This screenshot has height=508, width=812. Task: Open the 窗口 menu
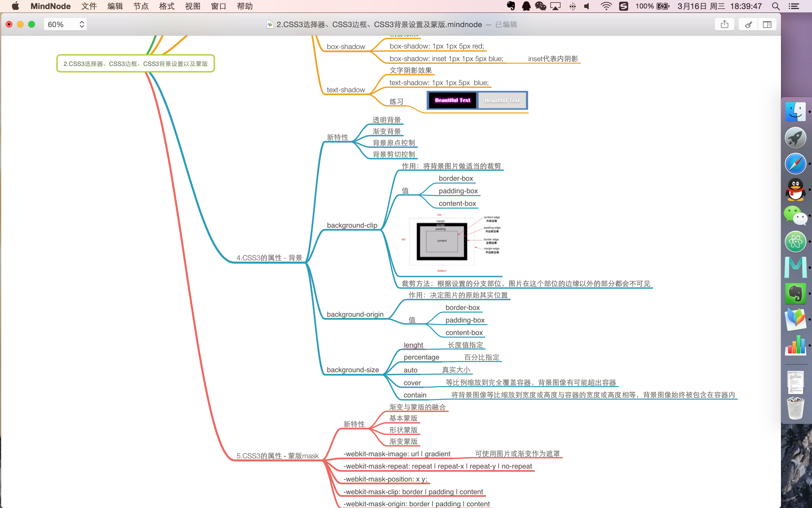[x=219, y=6]
